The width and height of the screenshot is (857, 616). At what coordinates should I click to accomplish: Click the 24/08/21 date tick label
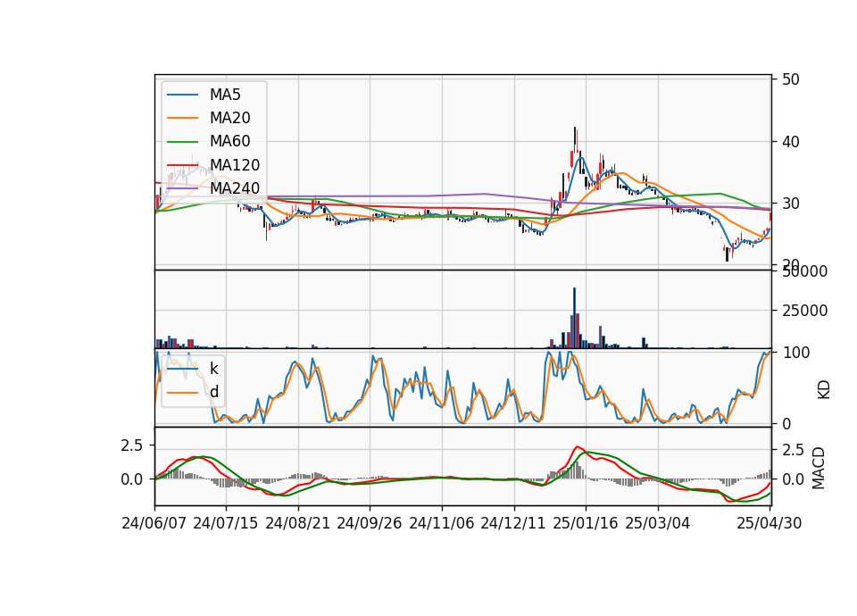(x=298, y=524)
